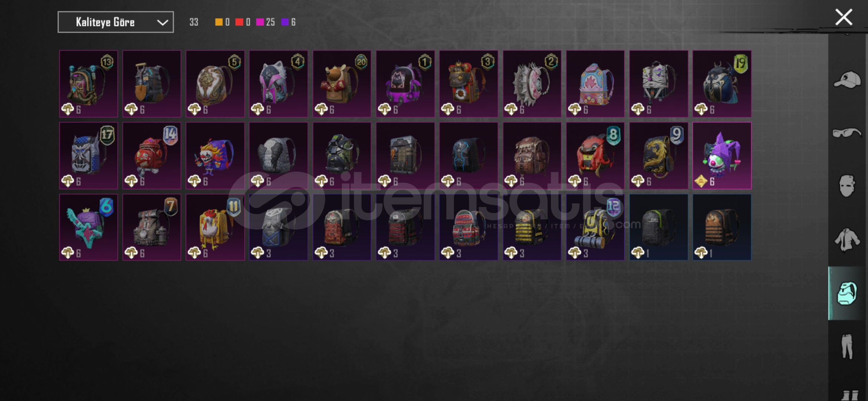Filter by the pink quality swatch

pos(260,22)
